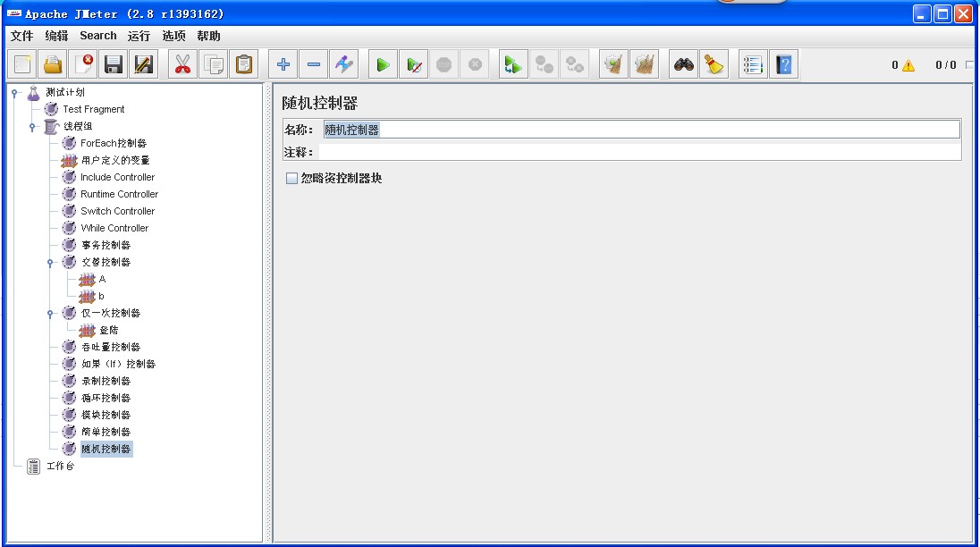Open a test plan using folder icon
The width and height of the screenshot is (980, 547).
[53, 64]
